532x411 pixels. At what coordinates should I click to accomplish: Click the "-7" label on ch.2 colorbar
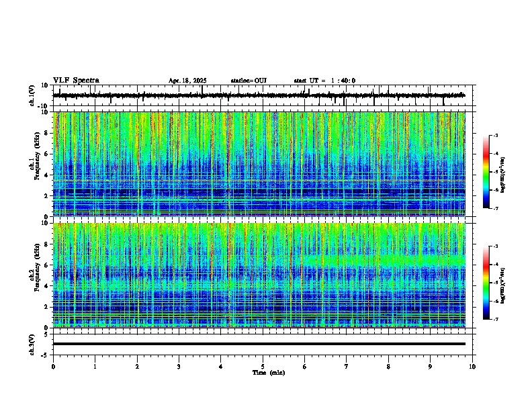[x=495, y=319]
